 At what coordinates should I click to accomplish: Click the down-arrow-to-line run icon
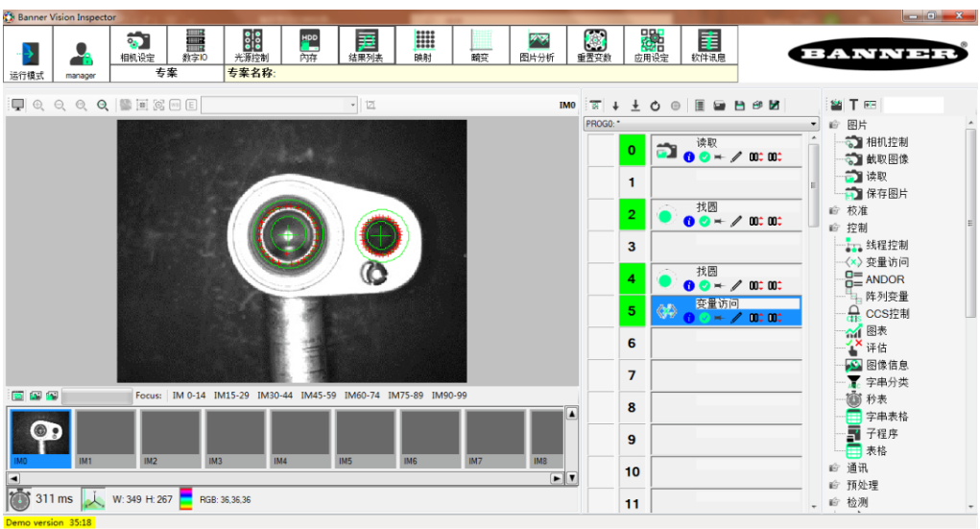point(635,106)
